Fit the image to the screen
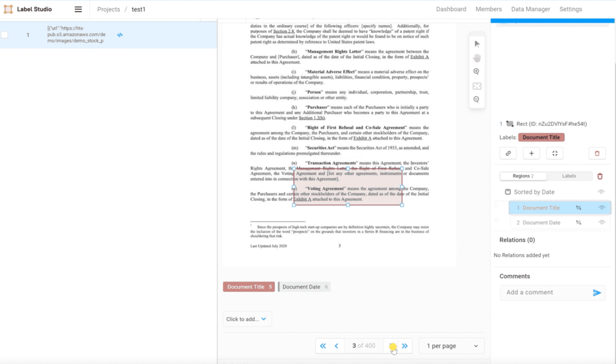Viewport: 616px width, 364px height. (476, 86)
